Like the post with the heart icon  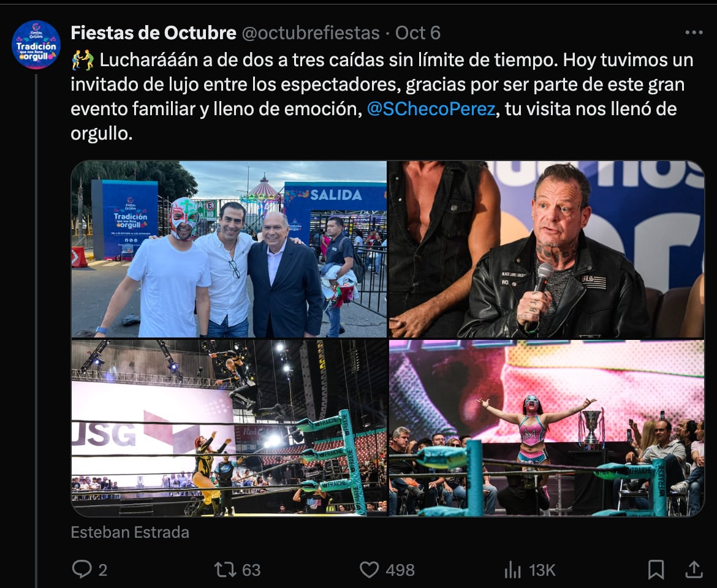(369, 570)
